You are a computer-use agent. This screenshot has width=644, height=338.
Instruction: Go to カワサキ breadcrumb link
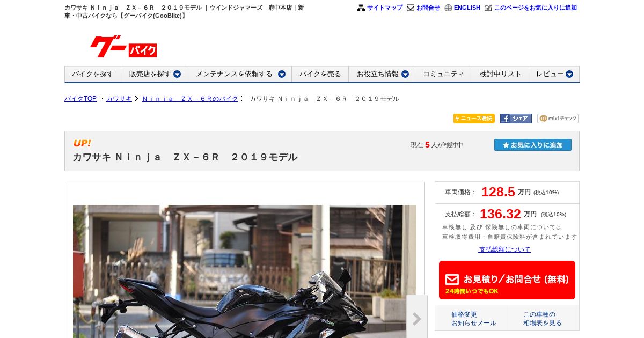pyautogui.click(x=119, y=99)
